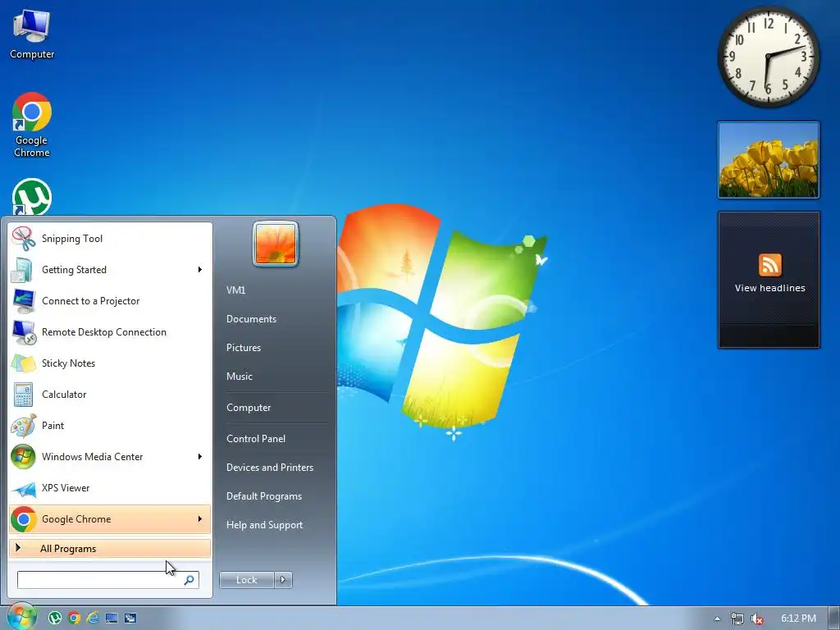Open Chrome from taskbar
The width and height of the screenshot is (840, 630).
(x=74, y=619)
